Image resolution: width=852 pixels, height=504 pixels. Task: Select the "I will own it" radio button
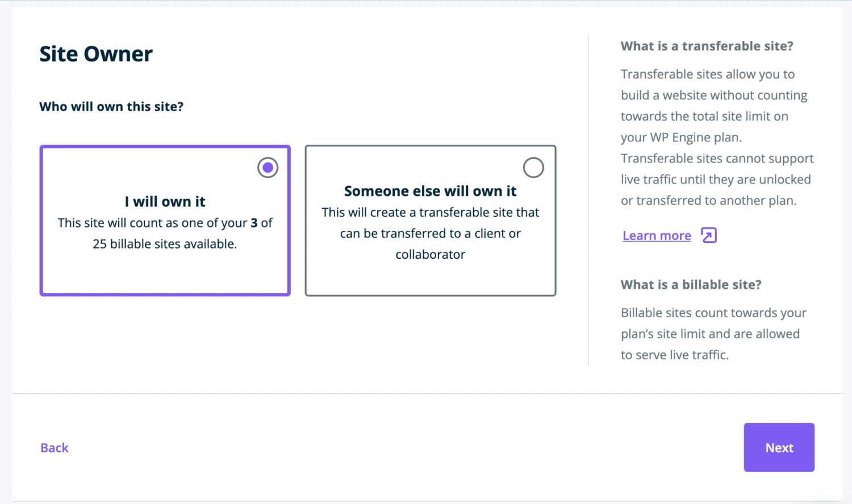(x=268, y=167)
